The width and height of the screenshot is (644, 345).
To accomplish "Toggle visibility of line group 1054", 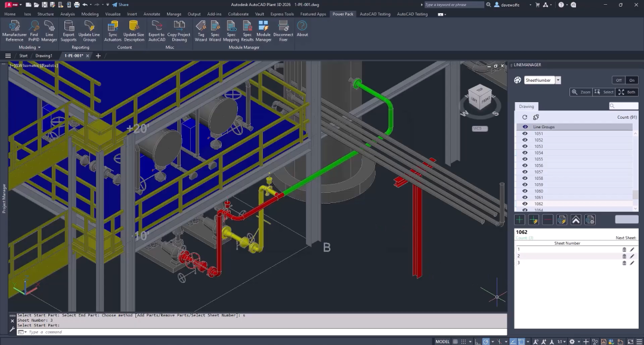I will pyautogui.click(x=525, y=153).
